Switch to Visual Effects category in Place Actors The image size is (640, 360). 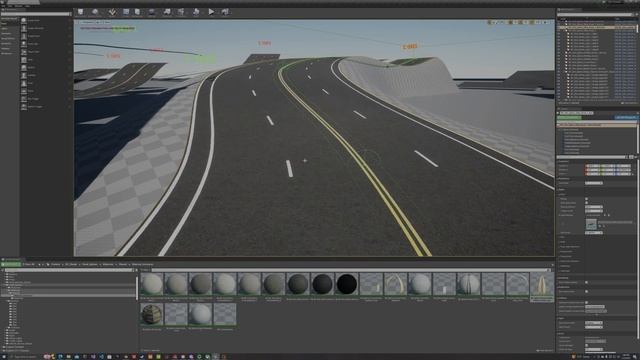point(9,38)
